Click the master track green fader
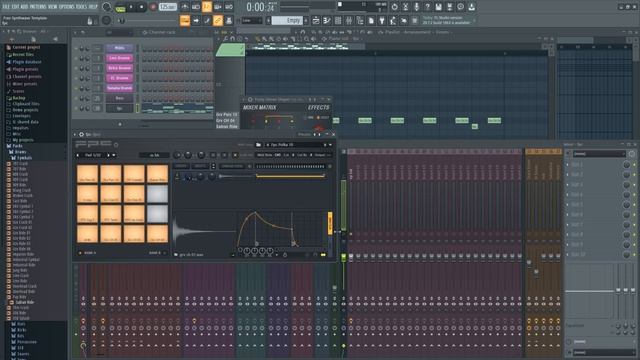640x360 pixels. click(344, 257)
